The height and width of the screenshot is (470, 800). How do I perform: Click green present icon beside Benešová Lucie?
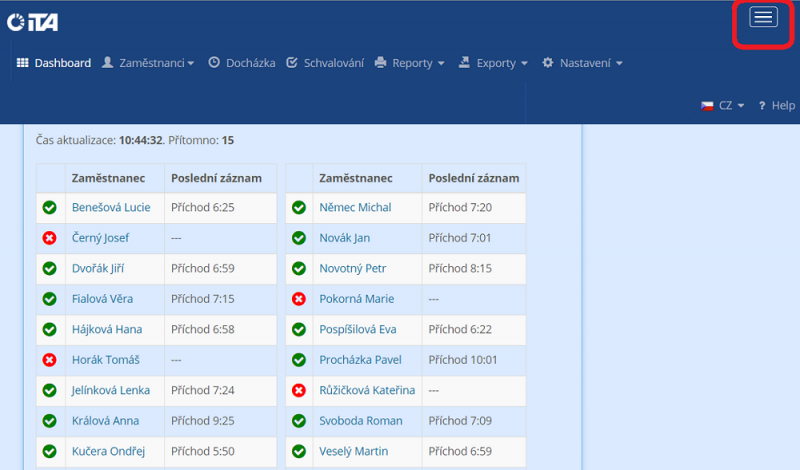coord(49,208)
